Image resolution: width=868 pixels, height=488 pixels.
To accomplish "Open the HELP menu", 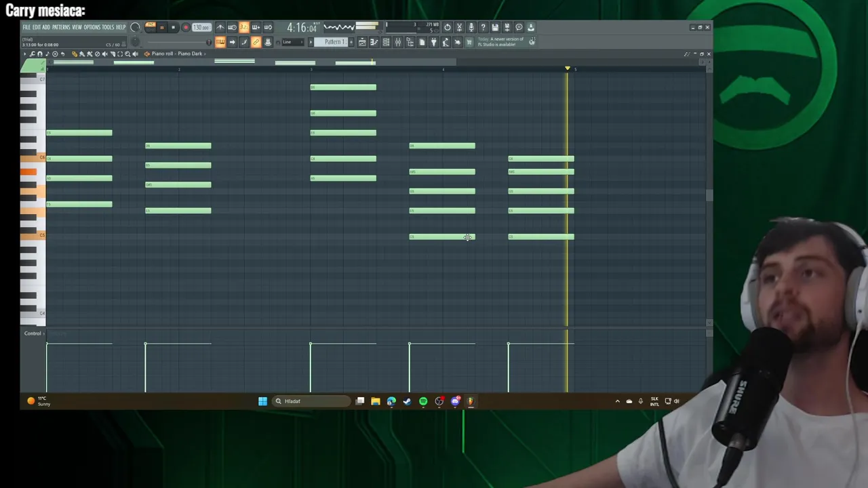I will (121, 27).
